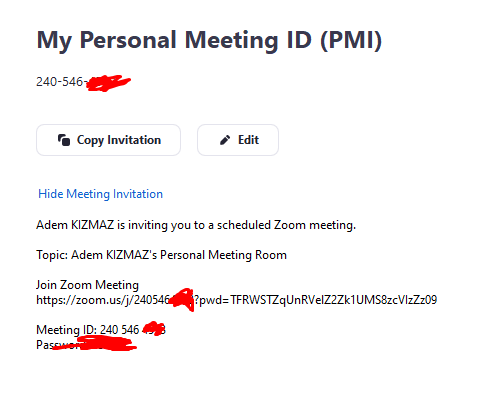Click the Topic line of the invitation
The image size is (488, 394).
click(x=161, y=255)
